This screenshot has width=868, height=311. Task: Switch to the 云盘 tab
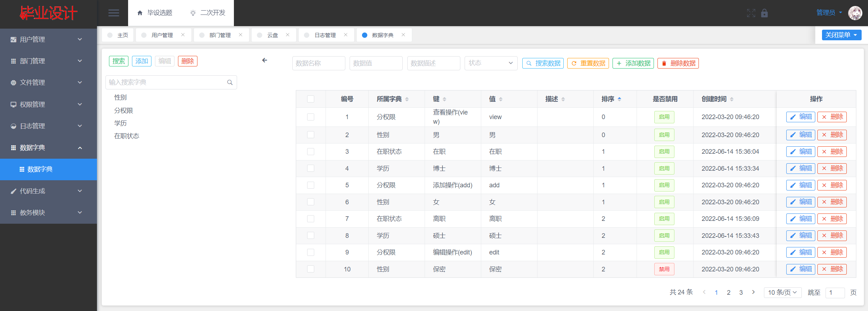[x=272, y=35]
